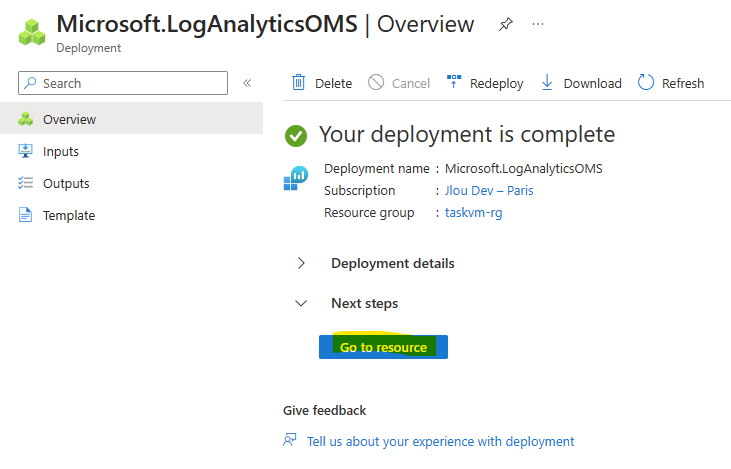This screenshot has height=469, width=731.
Task: Open the Outputs menu item
Action: (131, 183)
